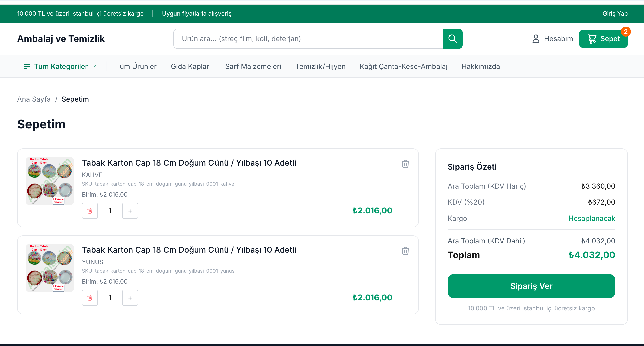Go to Gıda Kapları category
The height and width of the screenshot is (346, 644).
[191, 66]
